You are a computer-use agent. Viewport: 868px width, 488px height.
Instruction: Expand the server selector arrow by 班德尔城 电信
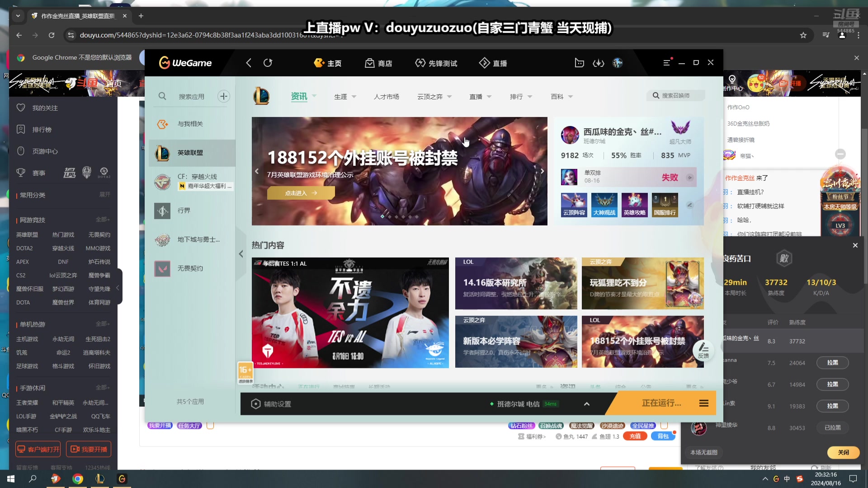click(587, 404)
